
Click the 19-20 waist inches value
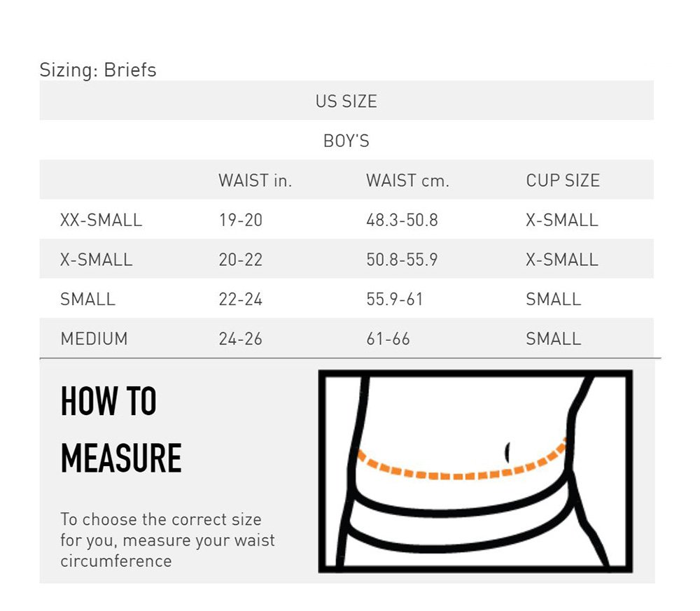click(240, 220)
